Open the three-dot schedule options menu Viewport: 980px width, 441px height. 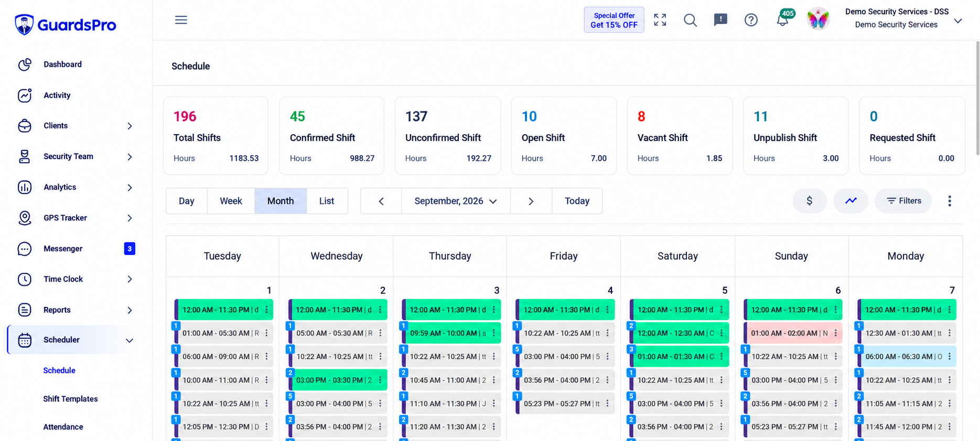coord(949,201)
